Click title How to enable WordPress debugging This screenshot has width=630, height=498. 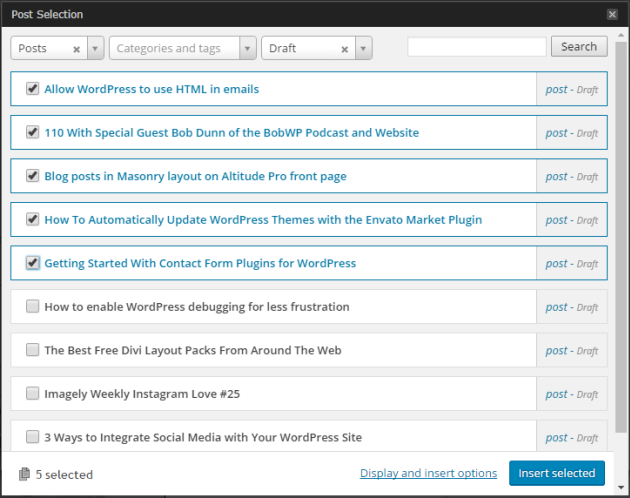tap(197, 307)
